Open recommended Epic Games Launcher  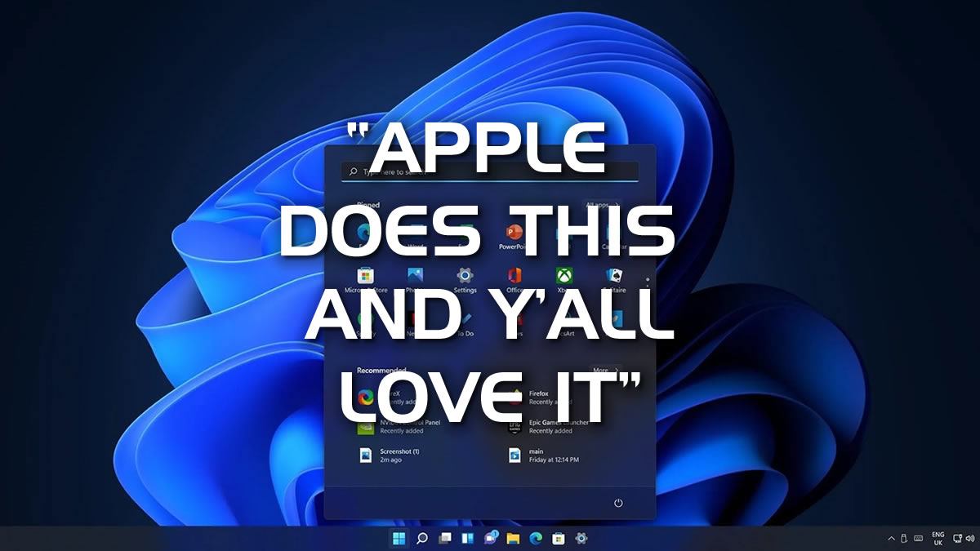[x=547, y=426]
